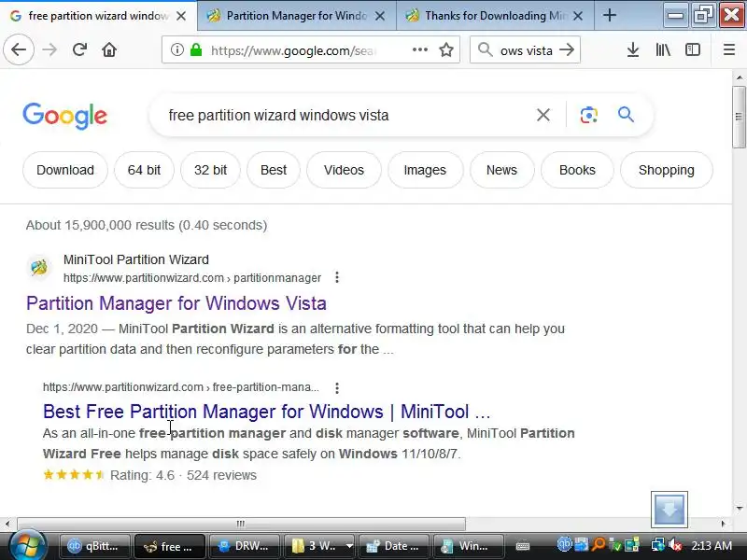Open the Firefox hamburger menu

pyautogui.click(x=729, y=49)
